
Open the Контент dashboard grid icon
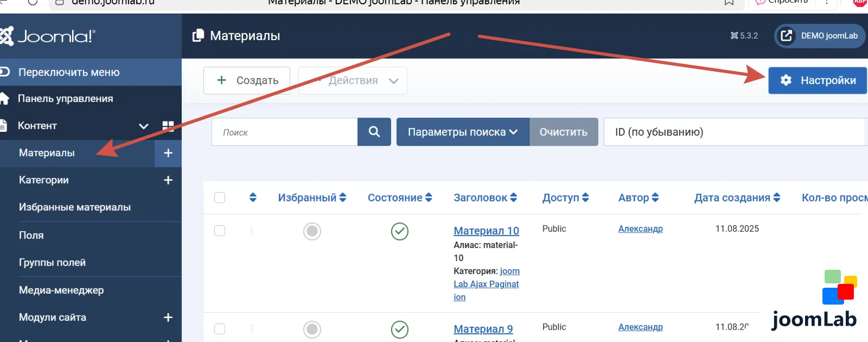pyautogui.click(x=168, y=126)
